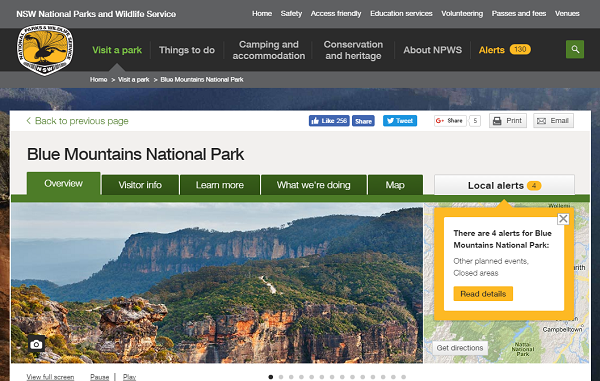
Task: Select the first slideshow dot
Action: [271, 377]
